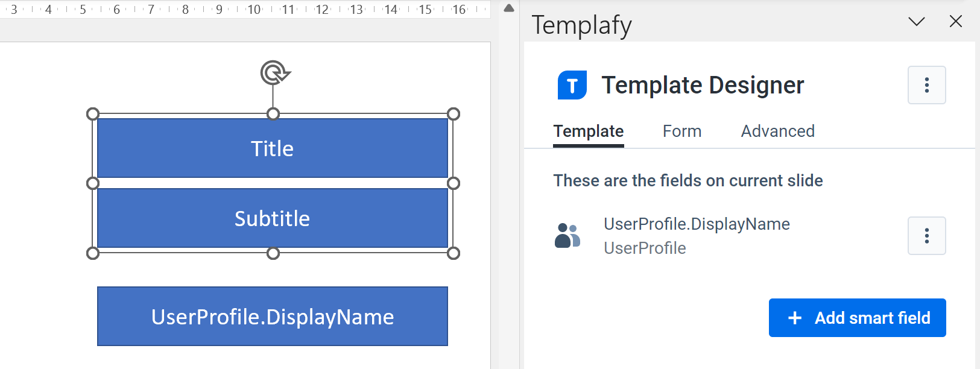The image size is (980, 369).
Task: Click the scroll-up arrow beside the slide
Action: [508, 8]
